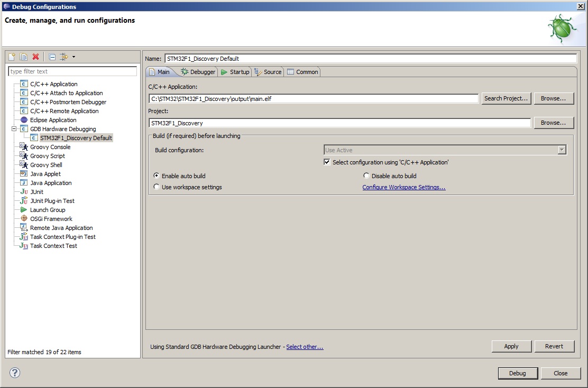Click the Search Project button
588x388 pixels.
click(x=506, y=99)
